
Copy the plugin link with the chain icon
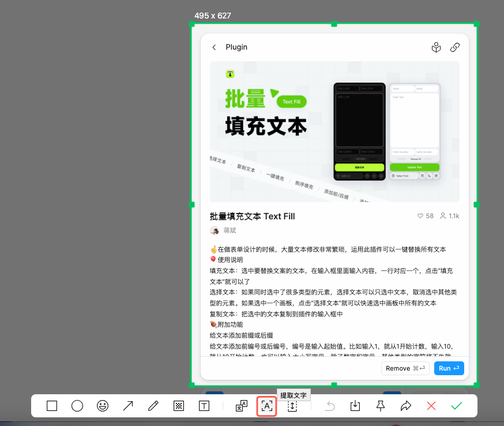(x=455, y=47)
